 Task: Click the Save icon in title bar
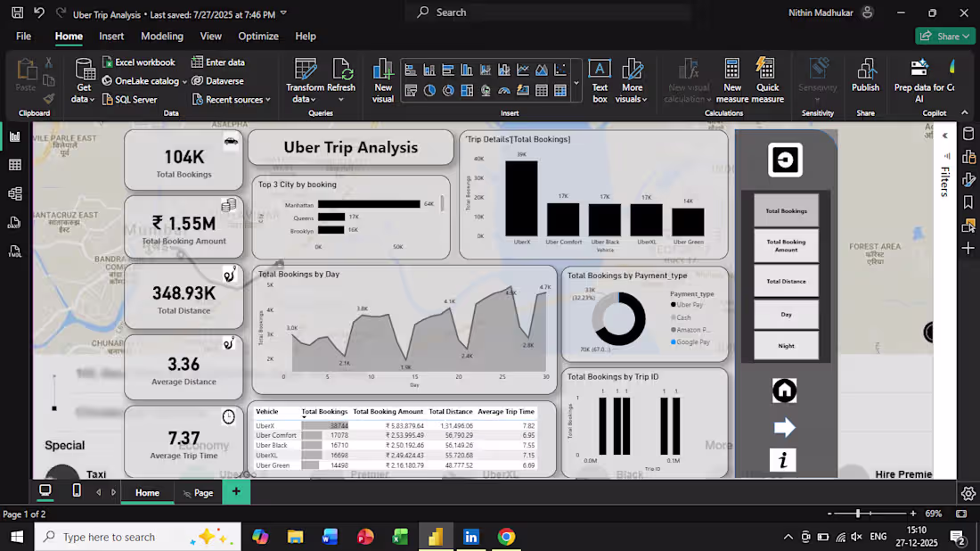18,12
